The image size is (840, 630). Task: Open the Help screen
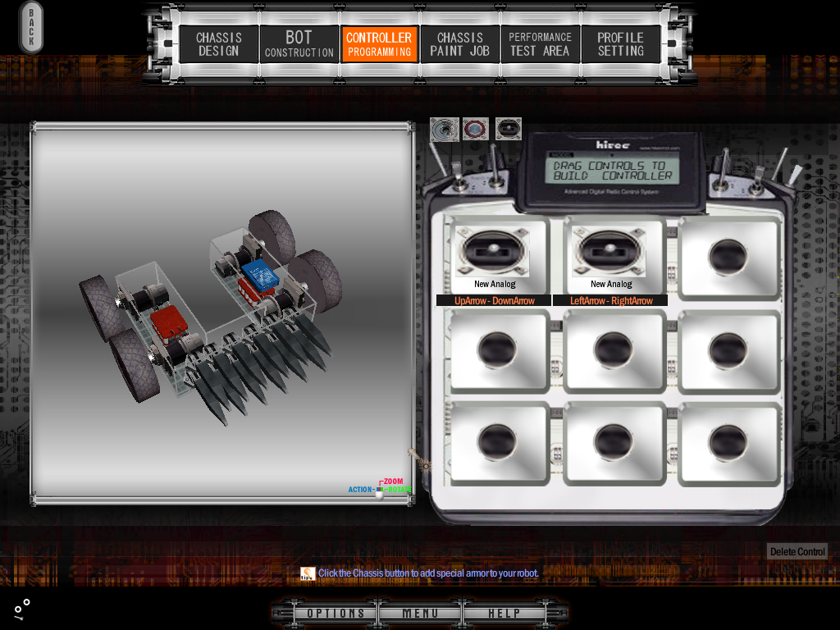pyautogui.click(x=504, y=614)
